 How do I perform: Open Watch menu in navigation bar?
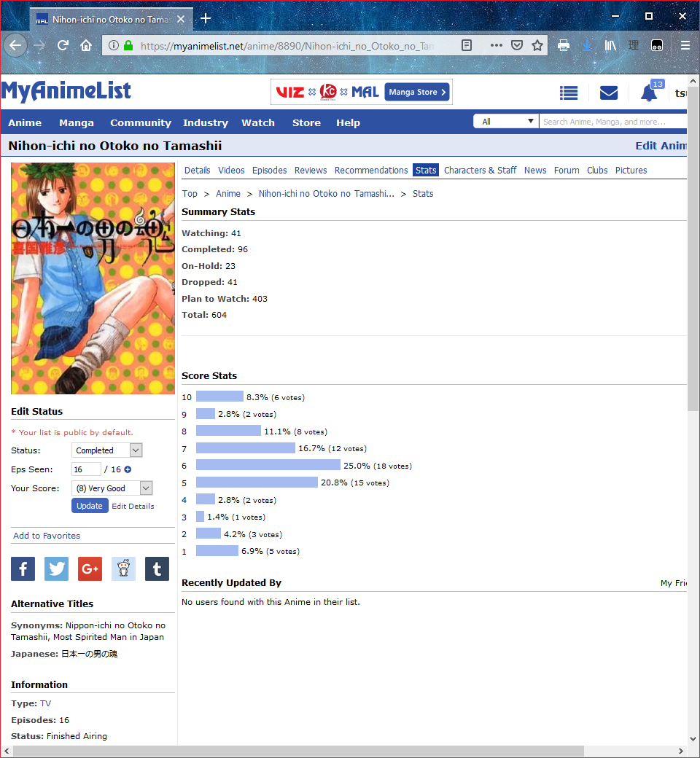[258, 122]
